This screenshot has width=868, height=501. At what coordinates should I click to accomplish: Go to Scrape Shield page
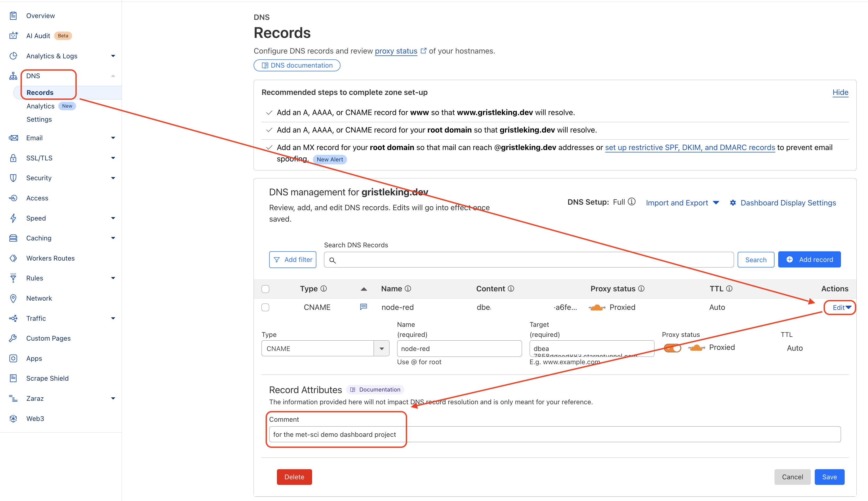click(x=47, y=378)
